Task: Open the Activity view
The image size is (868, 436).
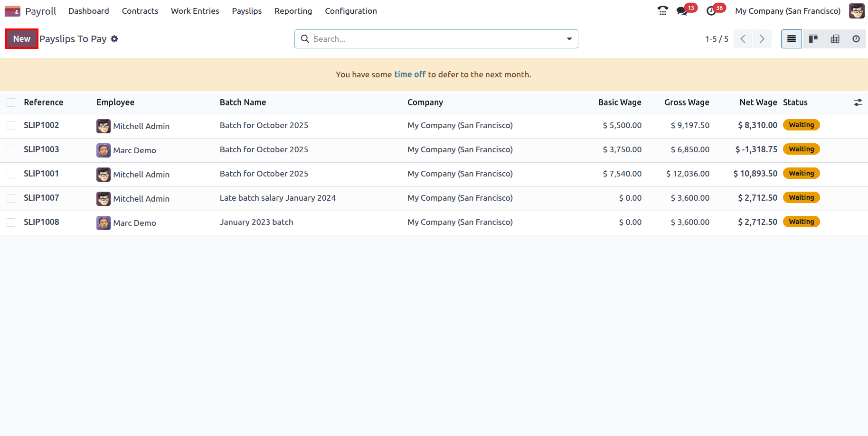Action: (856, 38)
